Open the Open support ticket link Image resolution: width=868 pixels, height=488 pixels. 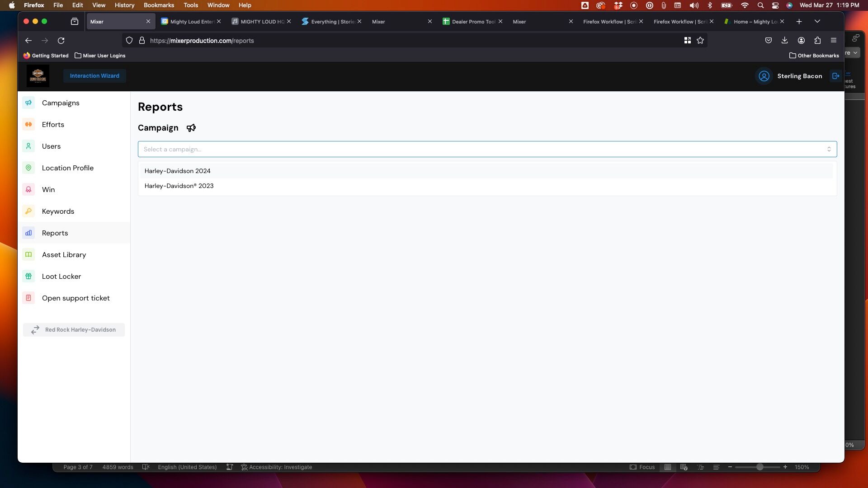click(x=75, y=298)
